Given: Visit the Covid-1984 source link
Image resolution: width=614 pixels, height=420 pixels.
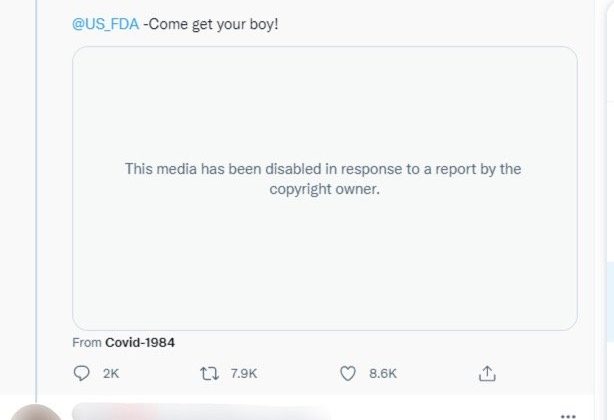Looking at the screenshot, I should coord(139,342).
